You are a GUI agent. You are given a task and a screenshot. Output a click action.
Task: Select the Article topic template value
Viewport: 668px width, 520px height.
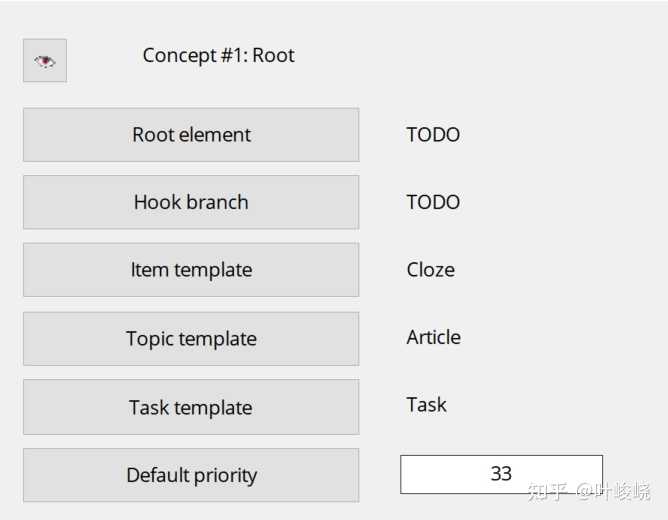coord(433,337)
